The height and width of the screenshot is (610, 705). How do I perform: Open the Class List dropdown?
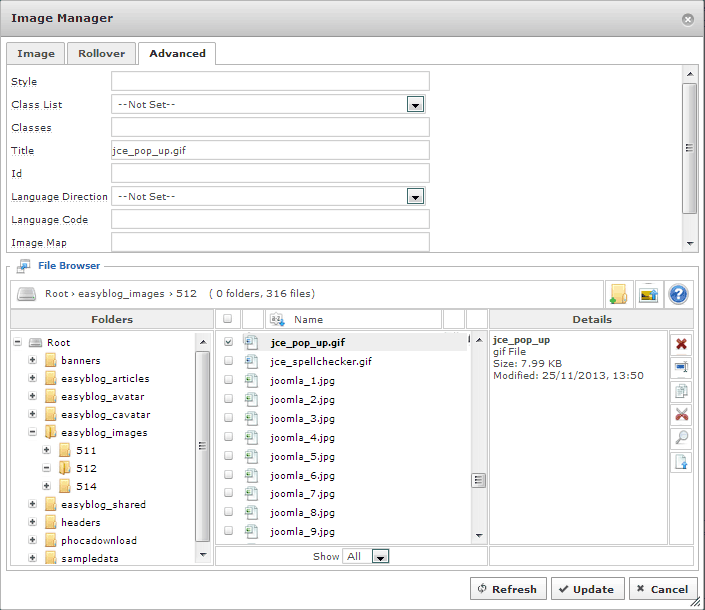pyautogui.click(x=416, y=104)
